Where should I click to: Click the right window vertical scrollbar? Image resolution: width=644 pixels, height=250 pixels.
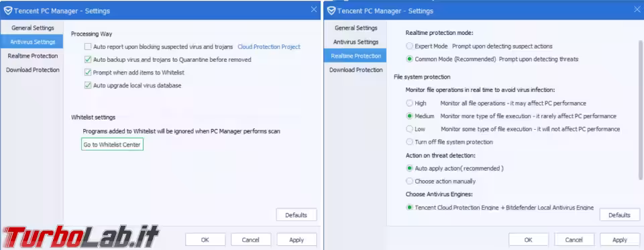coord(640,110)
